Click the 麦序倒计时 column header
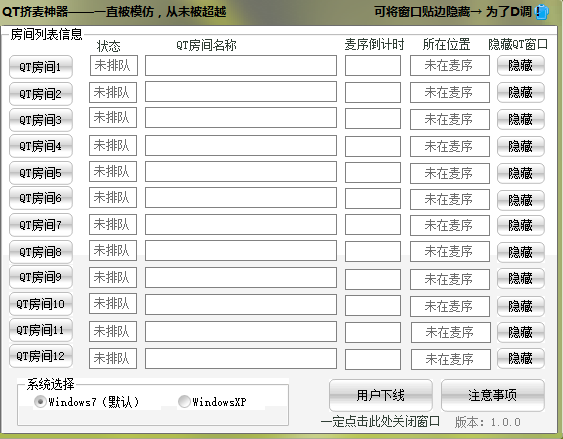The width and height of the screenshot is (563, 439). [x=374, y=45]
